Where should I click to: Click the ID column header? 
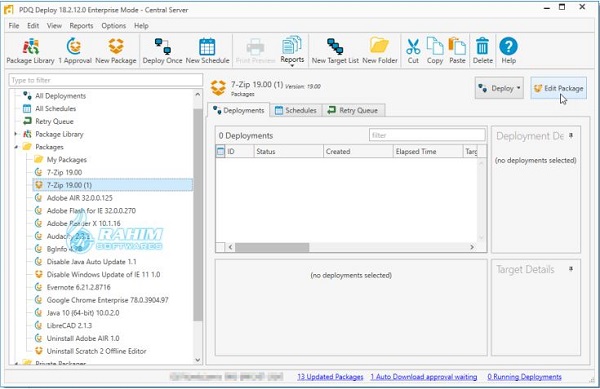tap(240, 151)
